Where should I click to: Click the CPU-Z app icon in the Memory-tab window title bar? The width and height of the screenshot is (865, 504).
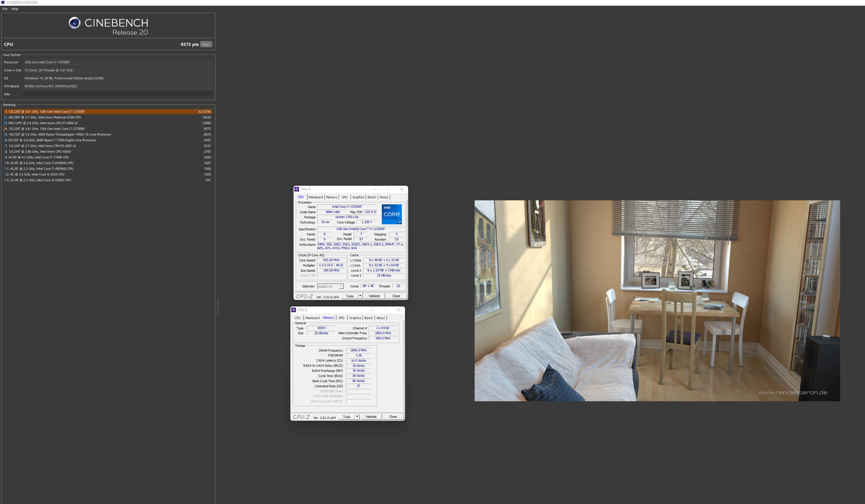coord(294,310)
